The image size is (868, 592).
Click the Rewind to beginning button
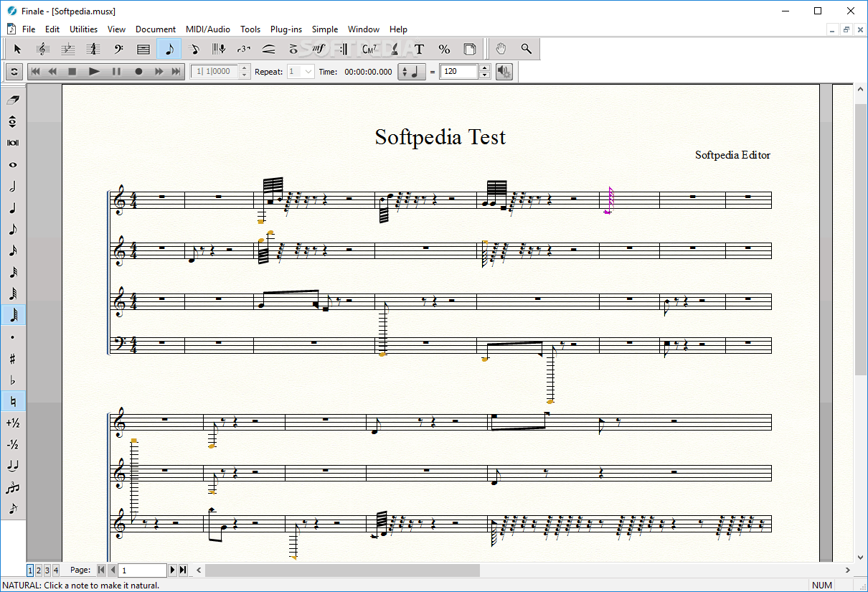pyautogui.click(x=35, y=71)
